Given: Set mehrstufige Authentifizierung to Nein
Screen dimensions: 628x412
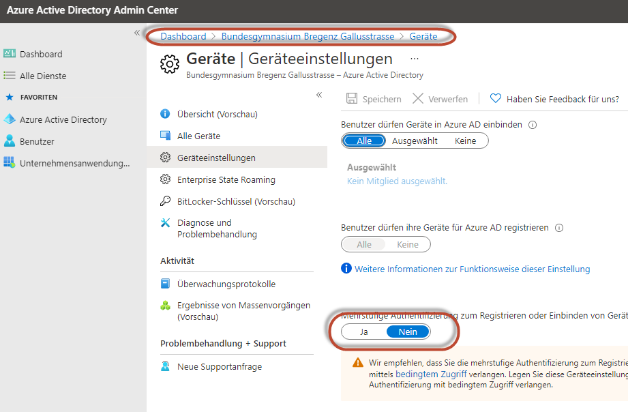Looking at the screenshot, I should (x=408, y=332).
